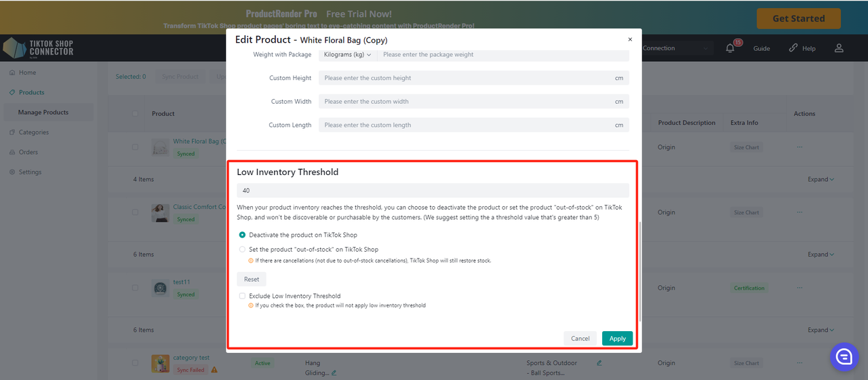Click the TikTok Shop Connector logo
Image resolution: width=868 pixels, height=380 pixels.
click(x=39, y=48)
